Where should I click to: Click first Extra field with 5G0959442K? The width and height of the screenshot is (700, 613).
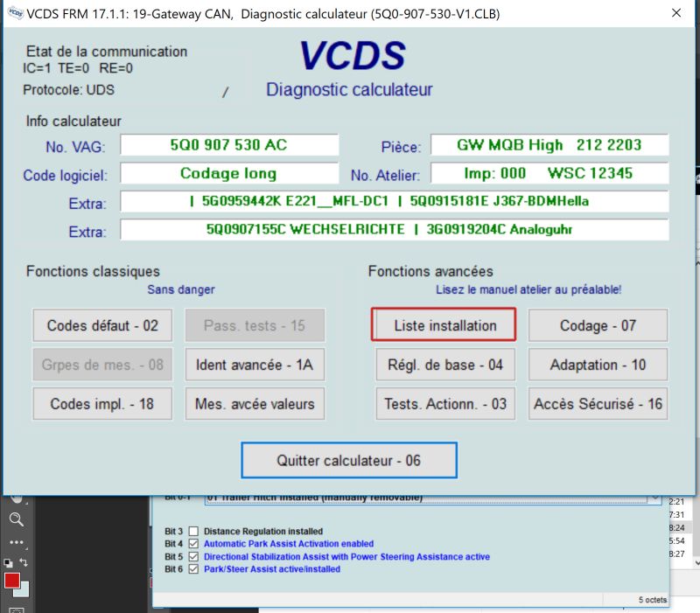(395, 201)
